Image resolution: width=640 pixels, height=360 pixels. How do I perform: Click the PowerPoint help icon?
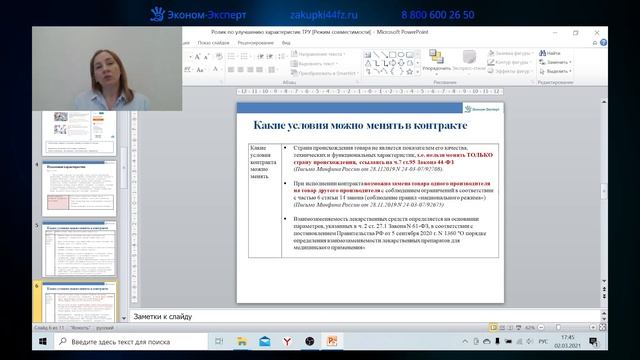coord(603,42)
